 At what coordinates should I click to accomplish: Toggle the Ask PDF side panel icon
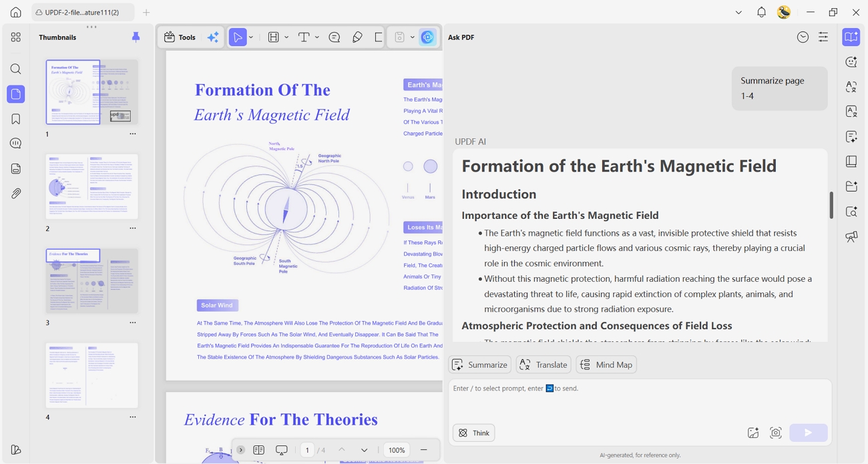(x=851, y=37)
